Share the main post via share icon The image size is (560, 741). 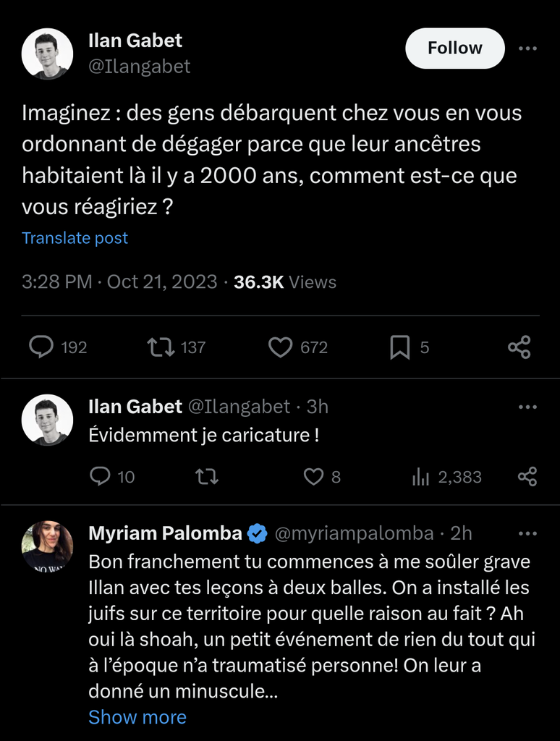pos(519,347)
